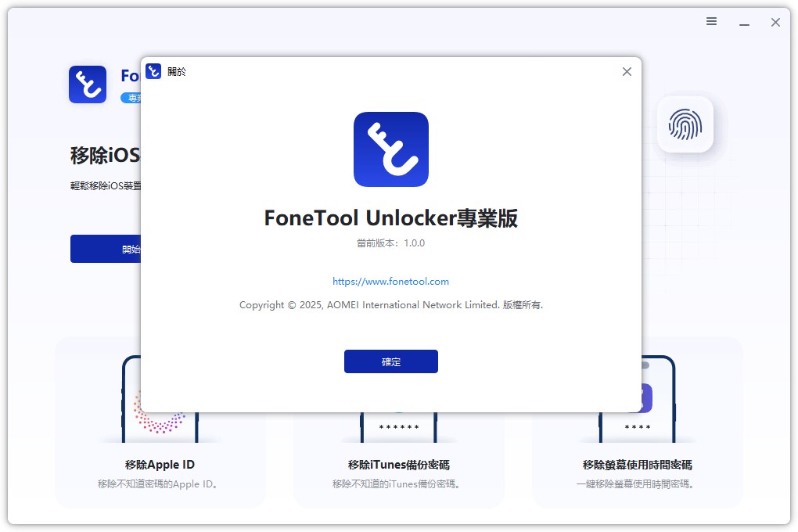Click the fingerprint icon in main window
The height and width of the screenshot is (532, 798).
click(x=685, y=124)
